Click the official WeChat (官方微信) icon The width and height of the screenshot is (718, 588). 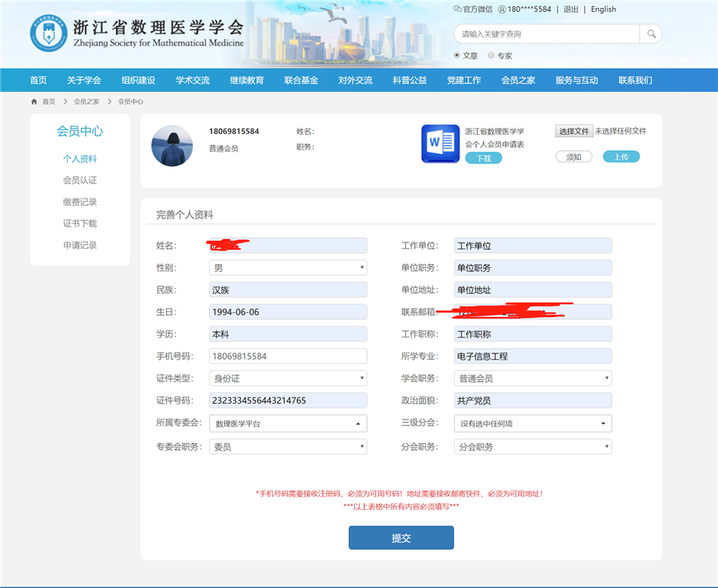[458, 10]
